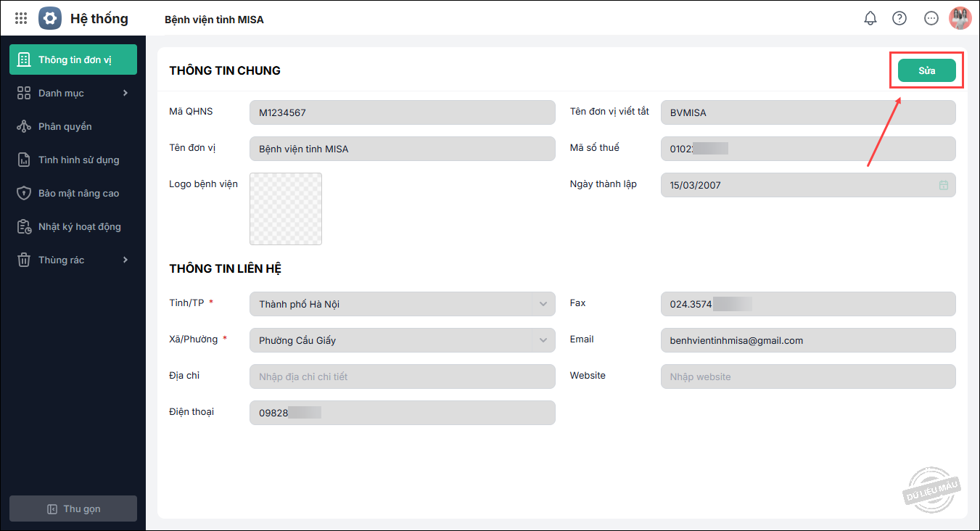Screen dimensions: 980x531
Task: Click the Danh mục grid icon
Action: 24,93
